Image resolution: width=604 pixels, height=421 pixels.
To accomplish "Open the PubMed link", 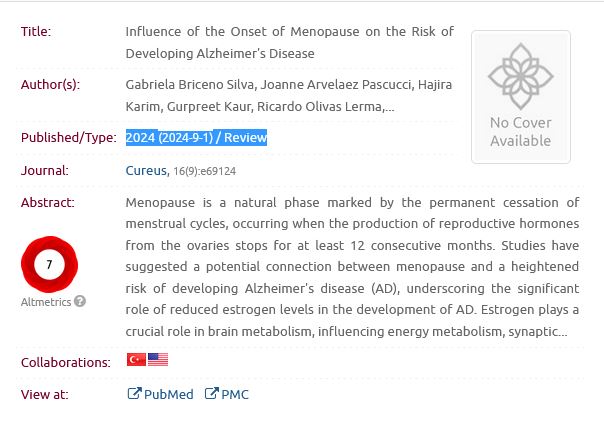I will click(x=168, y=394).
